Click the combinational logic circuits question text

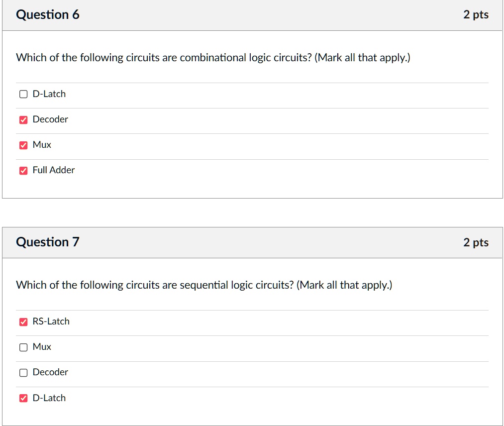[x=213, y=58]
